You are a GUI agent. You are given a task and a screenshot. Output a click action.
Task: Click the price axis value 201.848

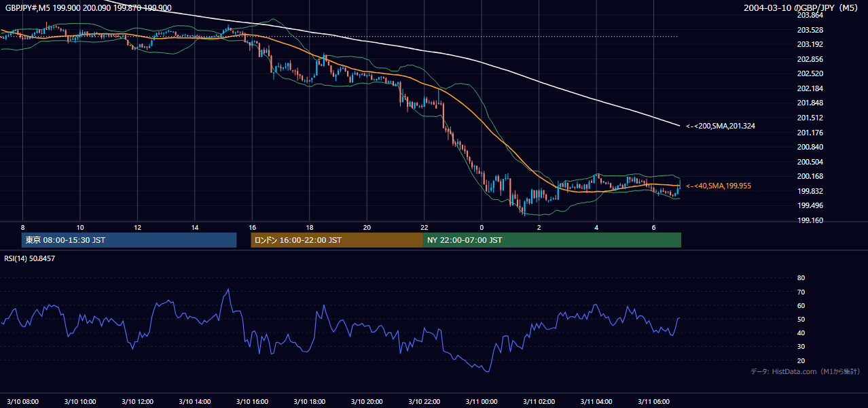810,103
